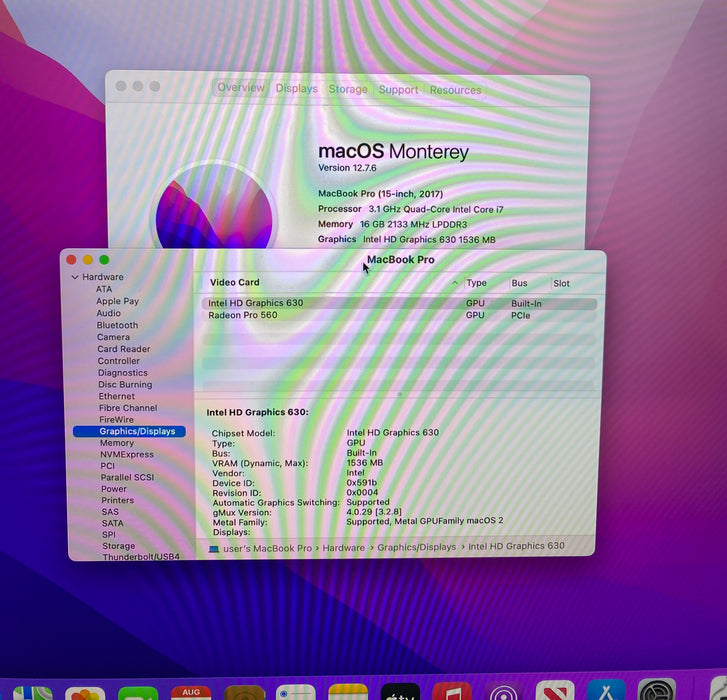
Task: Select Card Reader in the sidebar
Action: (123, 349)
